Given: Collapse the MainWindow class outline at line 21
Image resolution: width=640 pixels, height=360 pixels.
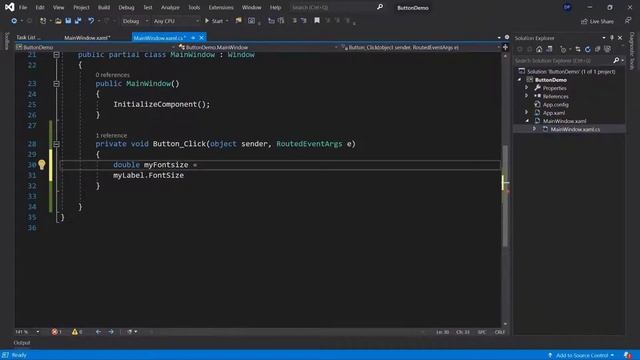Looking at the screenshot, I should point(56,55).
